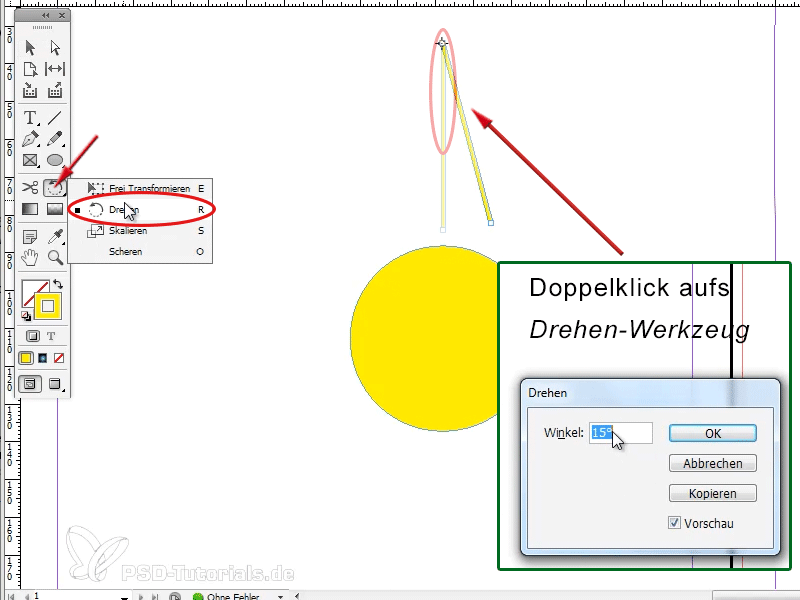Open the page number dropdown
Viewport: 800px width, 600px height.
click(x=124, y=596)
